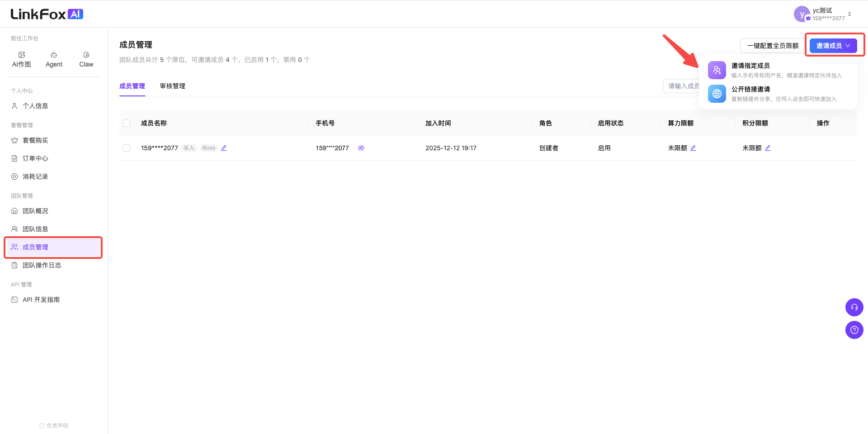Focus the member search input field
The image size is (868, 434).
682,86
